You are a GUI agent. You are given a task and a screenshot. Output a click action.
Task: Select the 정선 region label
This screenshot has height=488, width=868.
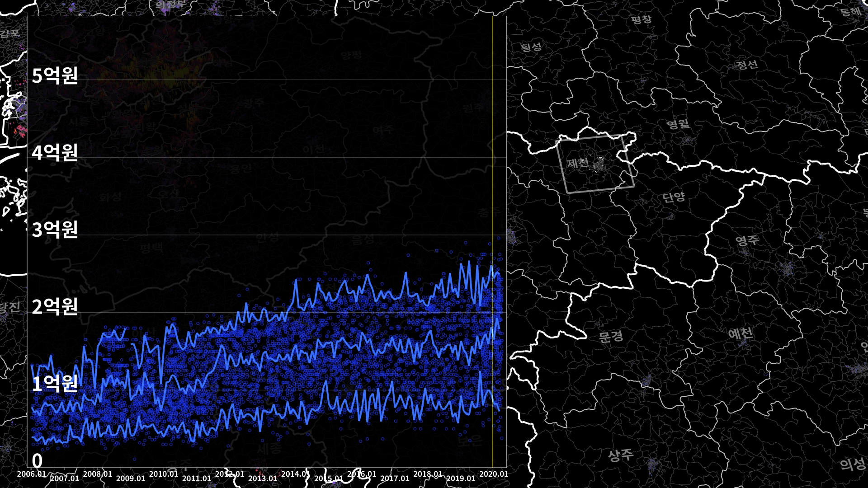(747, 65)
